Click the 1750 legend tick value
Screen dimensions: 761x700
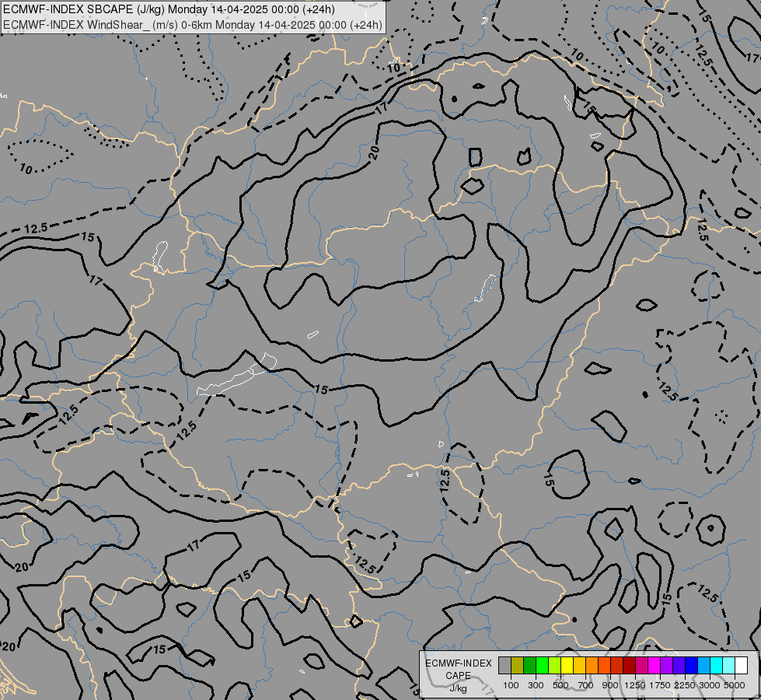[660, 685]
